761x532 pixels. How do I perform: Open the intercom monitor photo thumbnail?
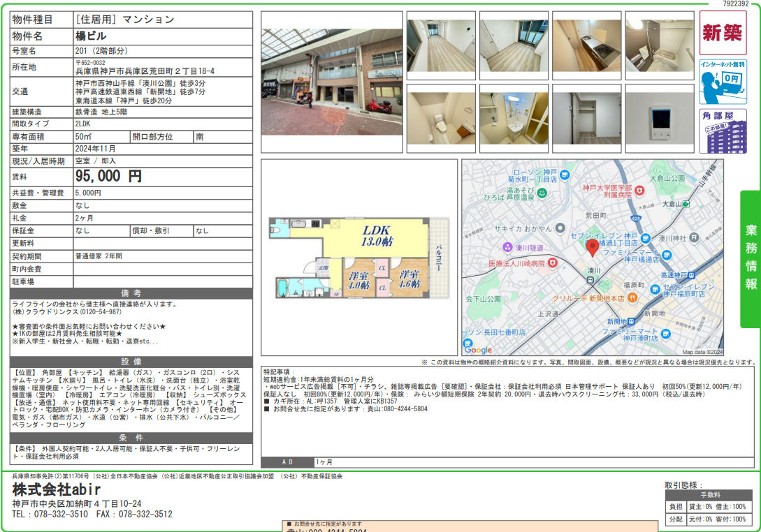(x=659, y=118)
